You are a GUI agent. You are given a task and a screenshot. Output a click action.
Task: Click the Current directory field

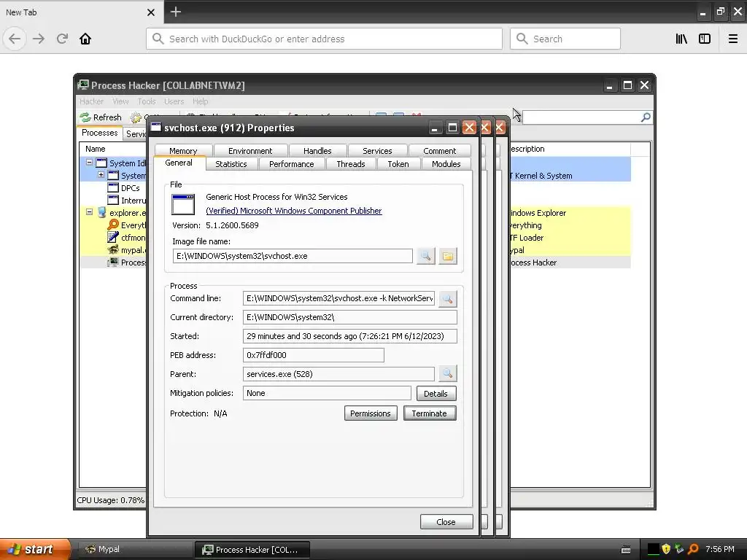pos(349,317)
